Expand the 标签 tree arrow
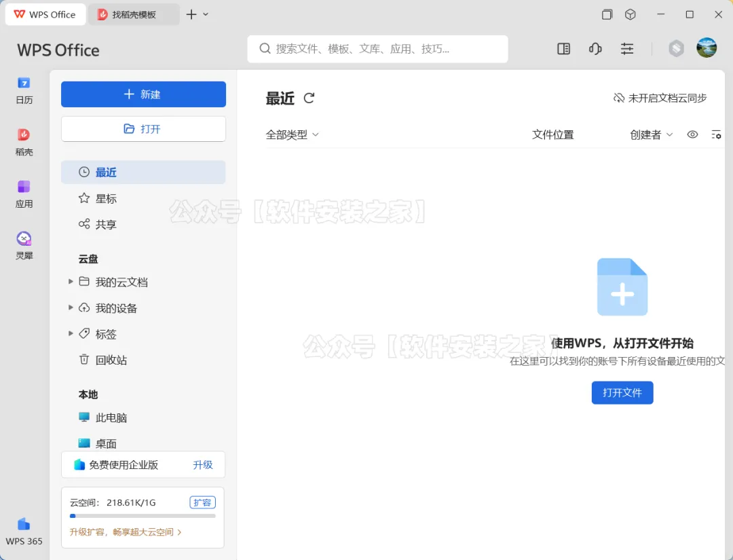Screen dimensions: 733x560 [x=71, y=334]
